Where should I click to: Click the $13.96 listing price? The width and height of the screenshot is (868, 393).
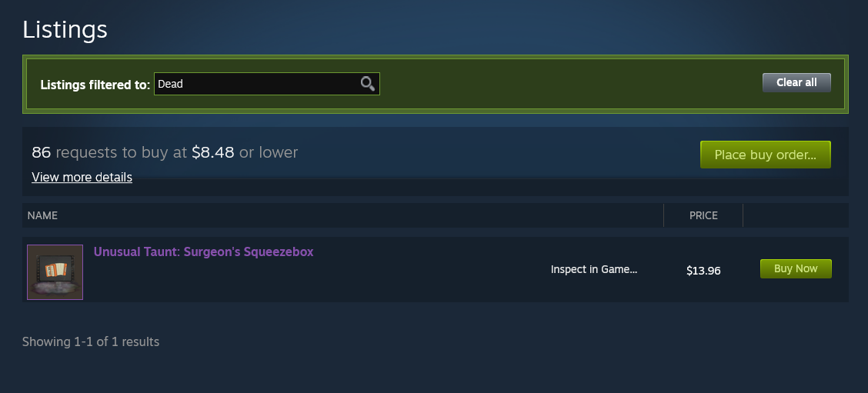[703, 271]
